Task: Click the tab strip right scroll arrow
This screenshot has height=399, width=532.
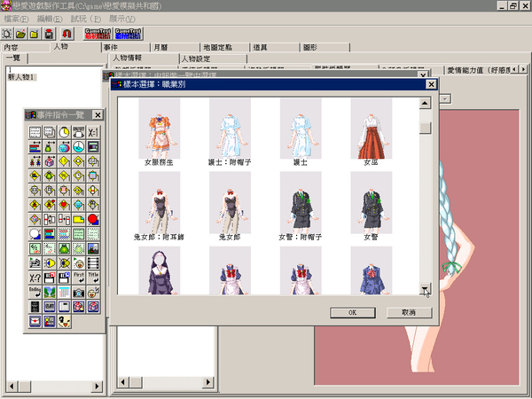Action: [523, 69]
